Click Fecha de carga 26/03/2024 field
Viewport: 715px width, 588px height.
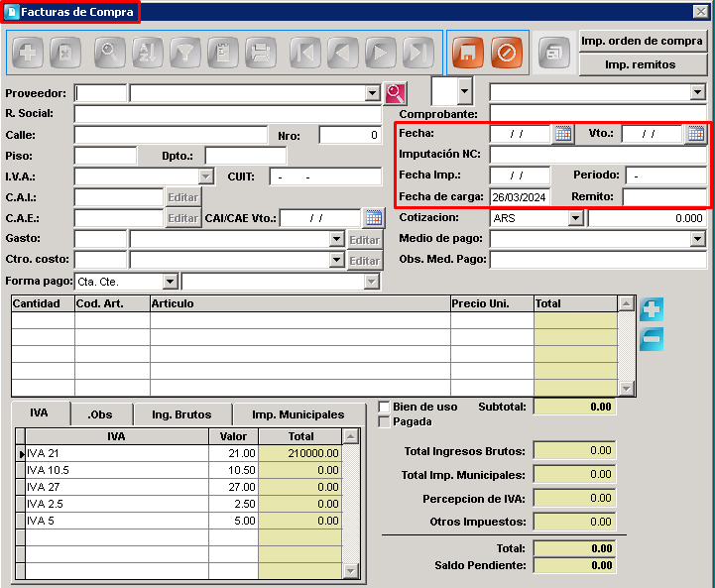(x=520, y=197)
